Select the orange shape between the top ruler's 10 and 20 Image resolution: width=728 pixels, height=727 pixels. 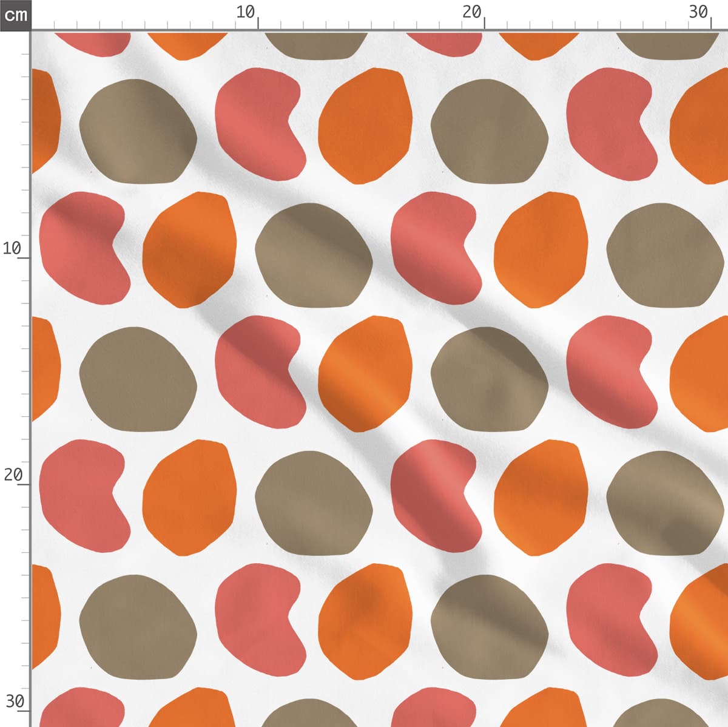[x=365, y=126]
